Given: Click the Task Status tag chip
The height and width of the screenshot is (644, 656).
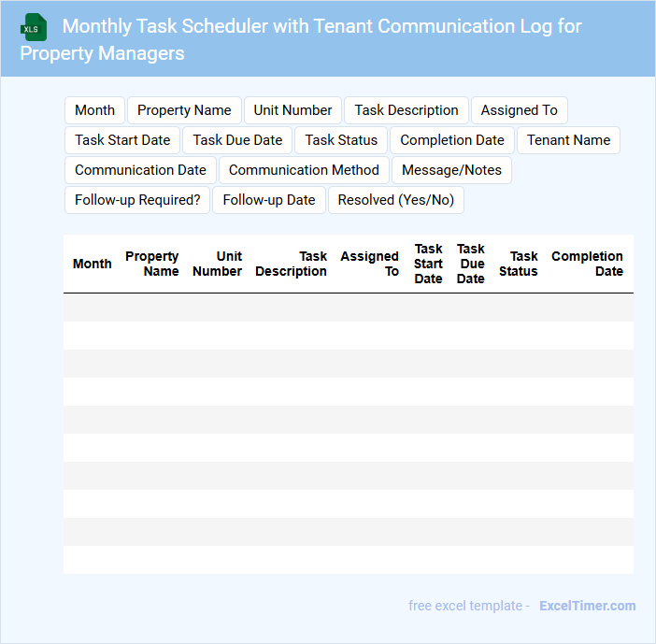Looking at the screenshot, I should pos(341,140).
